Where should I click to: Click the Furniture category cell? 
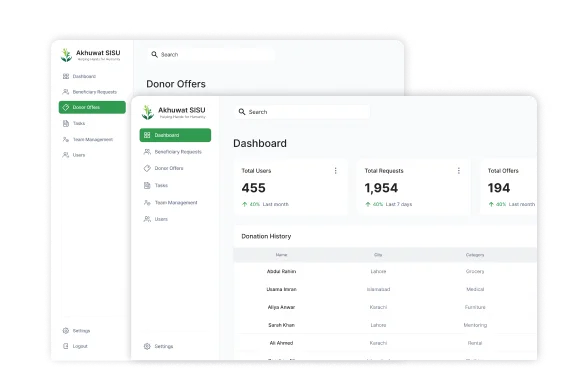(475, 307)
